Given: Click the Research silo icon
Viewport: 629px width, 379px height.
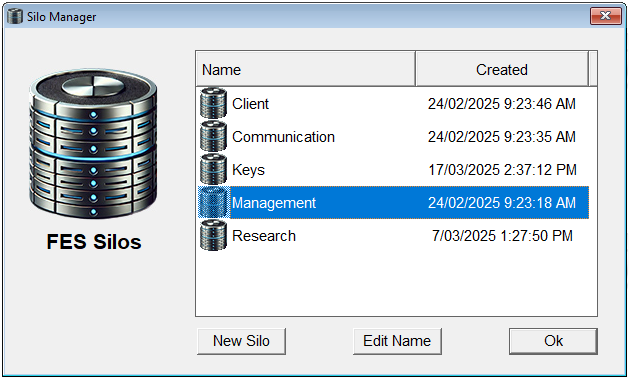Looking at the screenshot, I should (213, 235).
